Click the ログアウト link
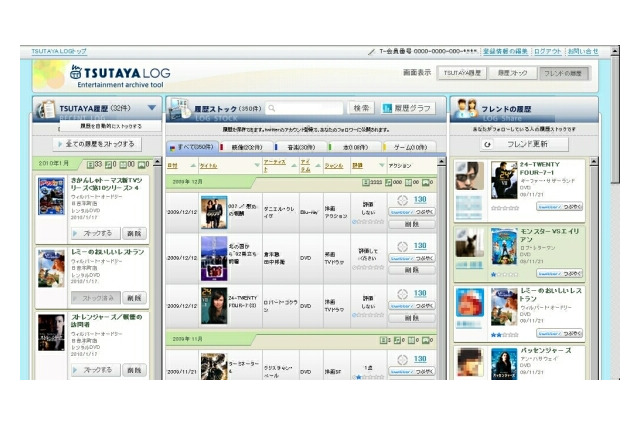 548,51
